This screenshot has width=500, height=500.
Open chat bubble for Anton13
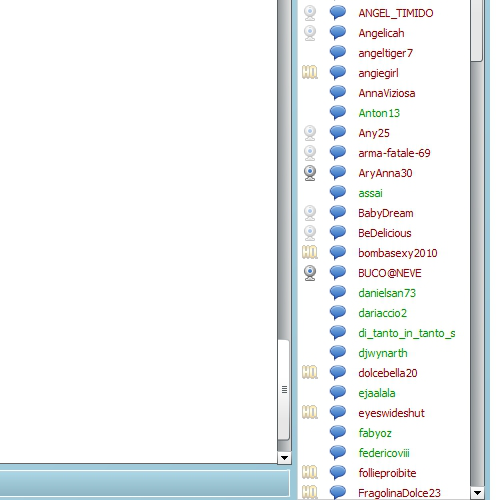pos(338,113)
